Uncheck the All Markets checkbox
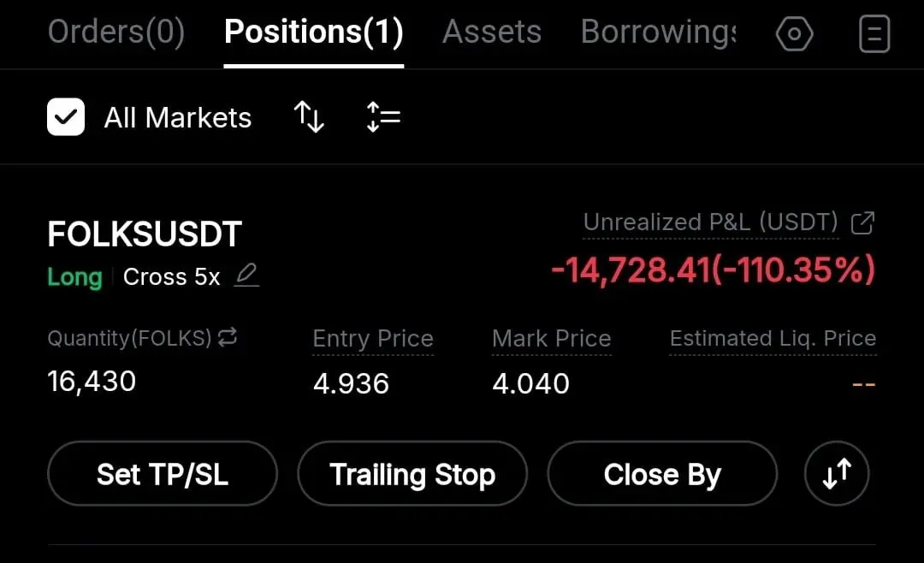The image size is (924, 563). [x=66, y=117]
